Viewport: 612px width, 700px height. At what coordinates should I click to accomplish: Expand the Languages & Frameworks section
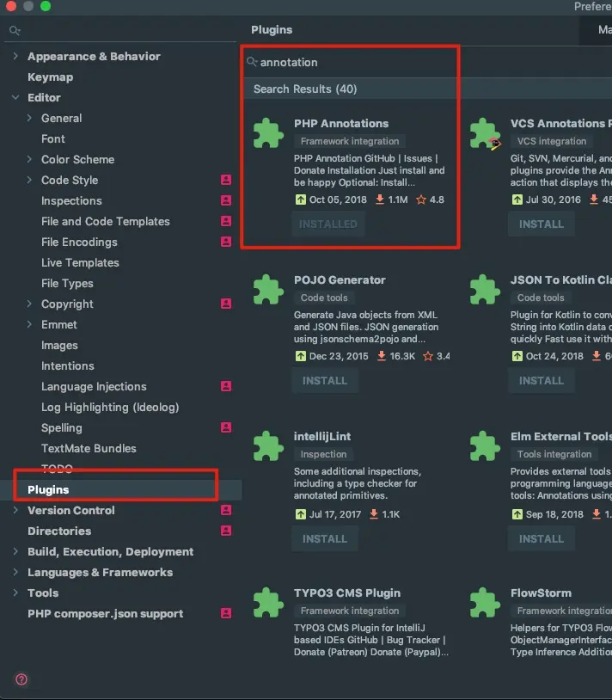point(15,572)
